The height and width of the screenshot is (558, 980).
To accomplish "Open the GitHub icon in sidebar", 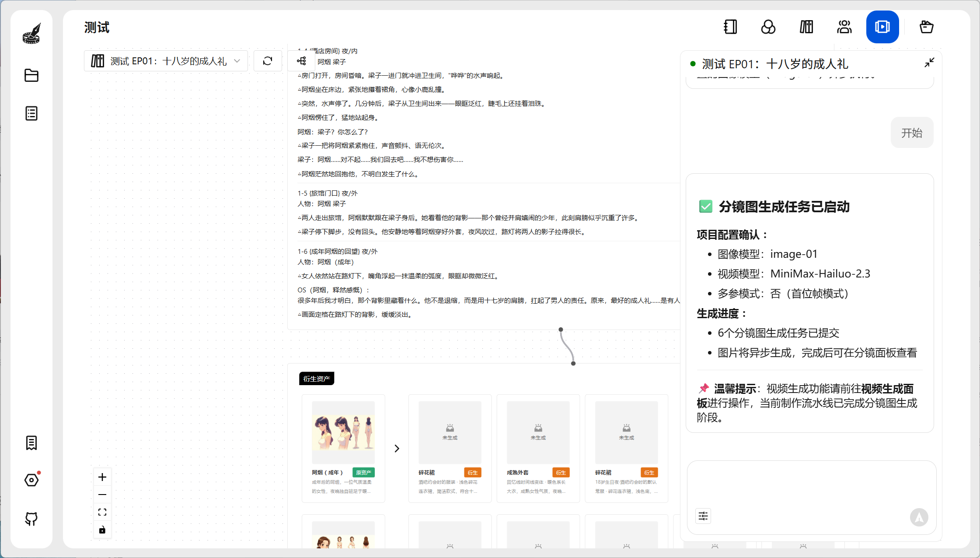I will point(31,519).
